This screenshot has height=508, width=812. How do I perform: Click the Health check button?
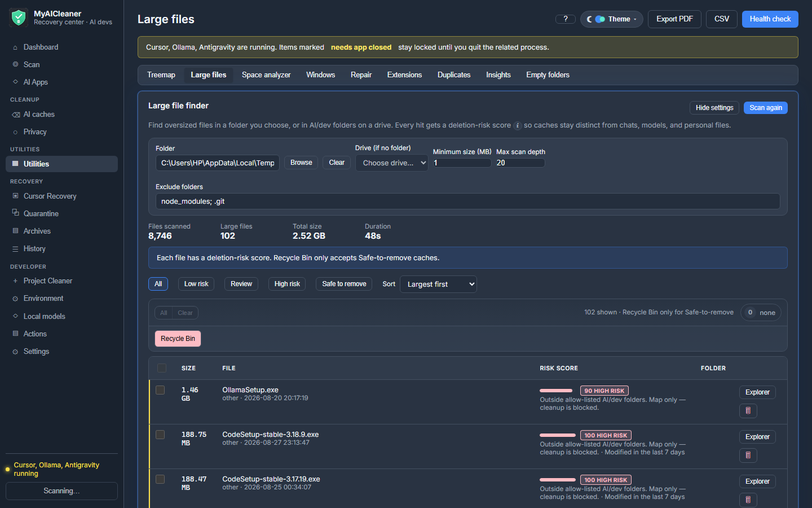[770, 19]
